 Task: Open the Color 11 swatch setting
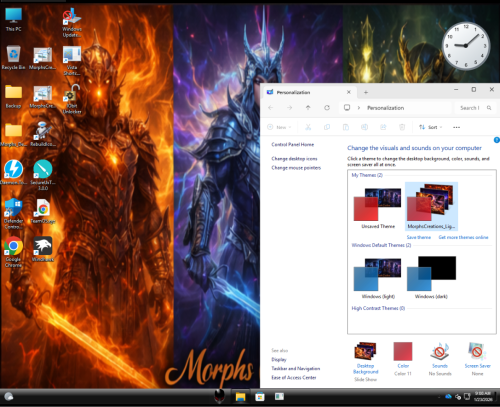point(403,359)
